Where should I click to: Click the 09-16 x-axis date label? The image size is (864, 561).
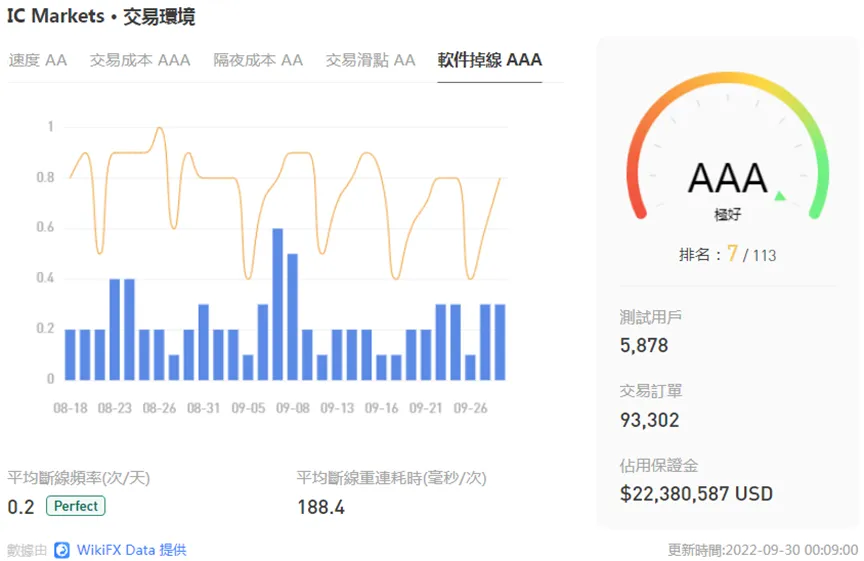381,408
